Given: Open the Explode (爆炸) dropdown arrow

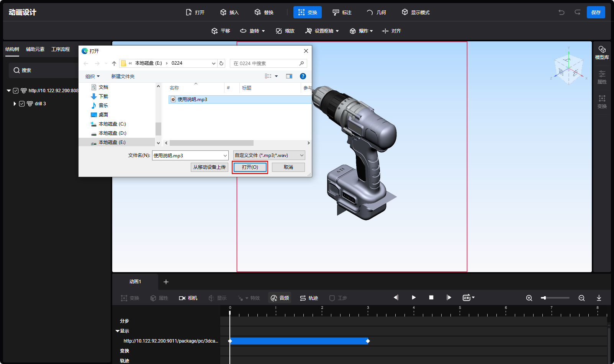Looking at the screenshot, I should tap(372, 31).
